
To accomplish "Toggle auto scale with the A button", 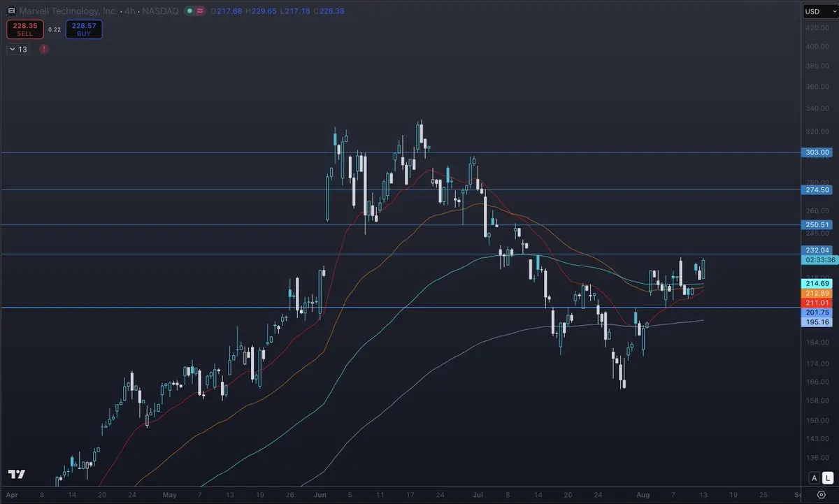I will click(x=814, y=478).
